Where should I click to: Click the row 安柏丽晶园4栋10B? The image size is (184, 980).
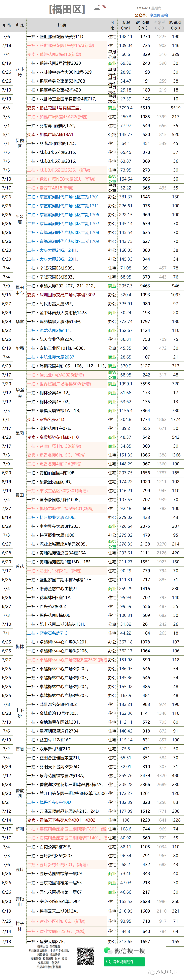point(92,473)
